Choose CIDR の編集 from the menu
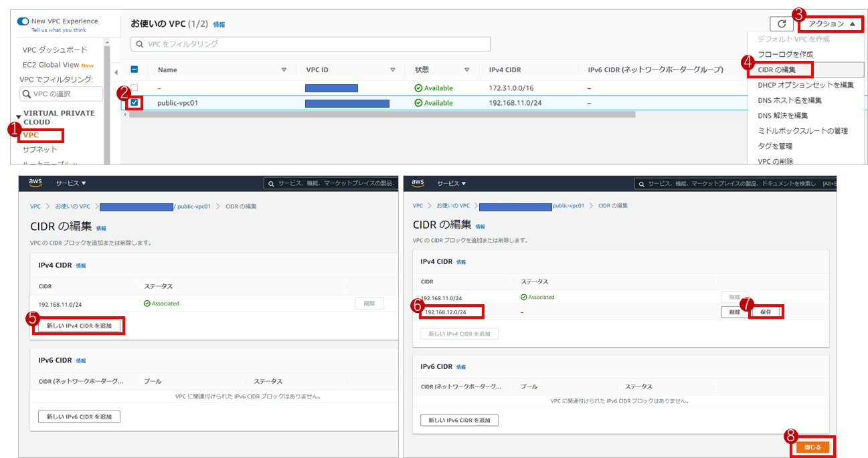Image resolution: width=868 pixels, height=458 pixels. (776, 70)
